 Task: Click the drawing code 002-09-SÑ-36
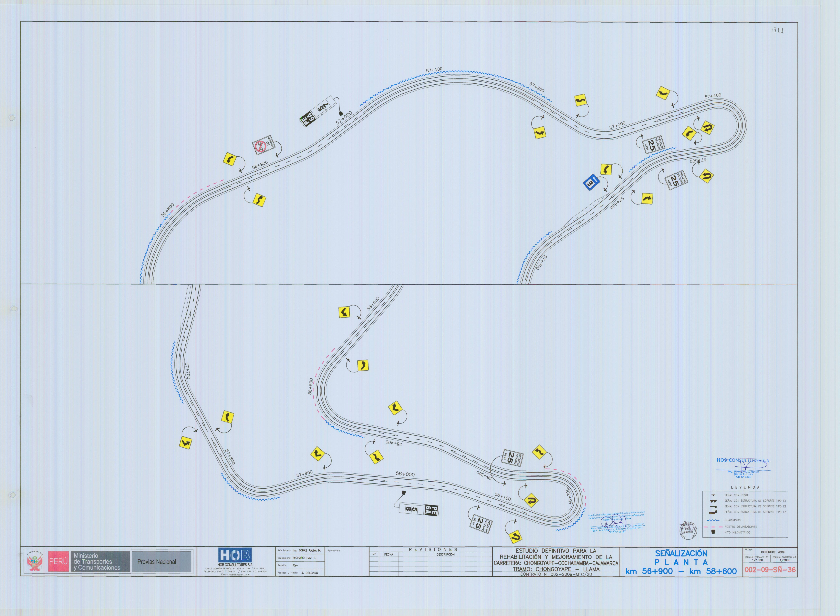point(770,570)
